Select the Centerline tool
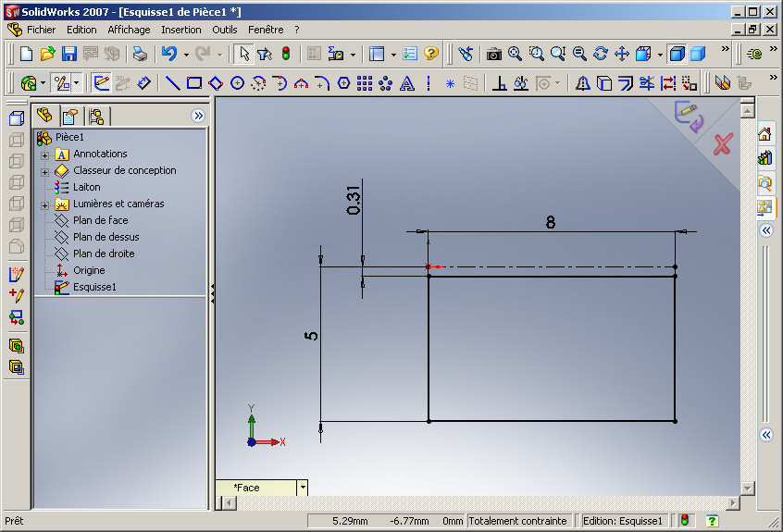This screenshot has height=532, width=783. (x=429, y=83)
